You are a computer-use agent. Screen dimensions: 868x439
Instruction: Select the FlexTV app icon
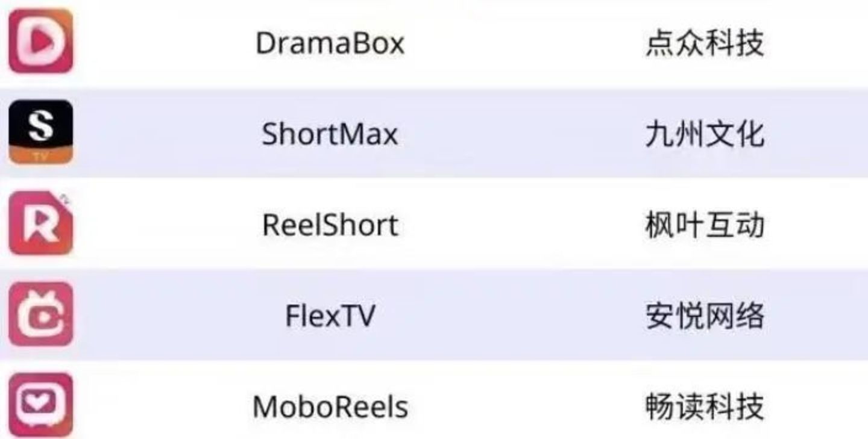[x=40, y=314]
